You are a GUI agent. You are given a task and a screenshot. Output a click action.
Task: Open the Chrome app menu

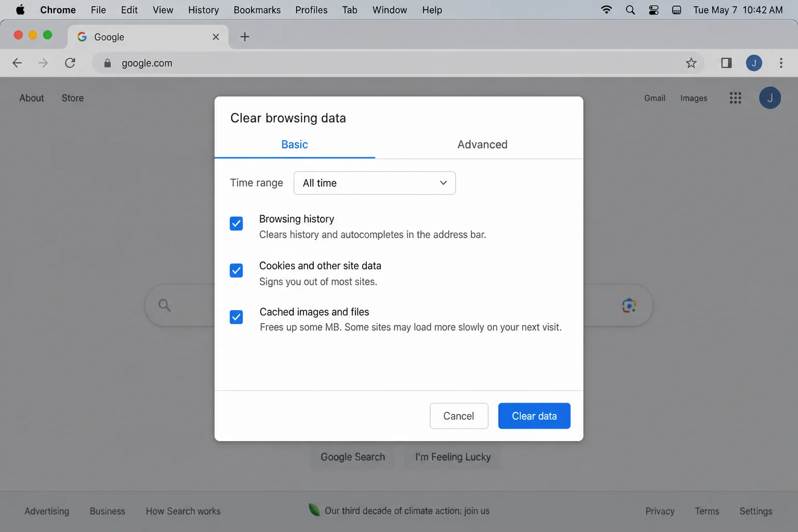click(x=58, y=10)
